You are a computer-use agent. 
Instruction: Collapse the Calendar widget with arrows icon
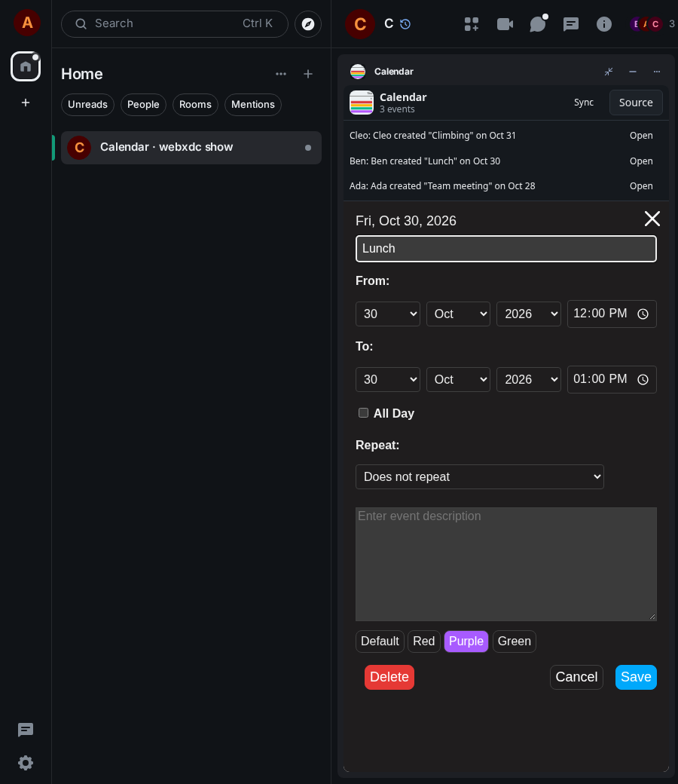tap(609, 72)
